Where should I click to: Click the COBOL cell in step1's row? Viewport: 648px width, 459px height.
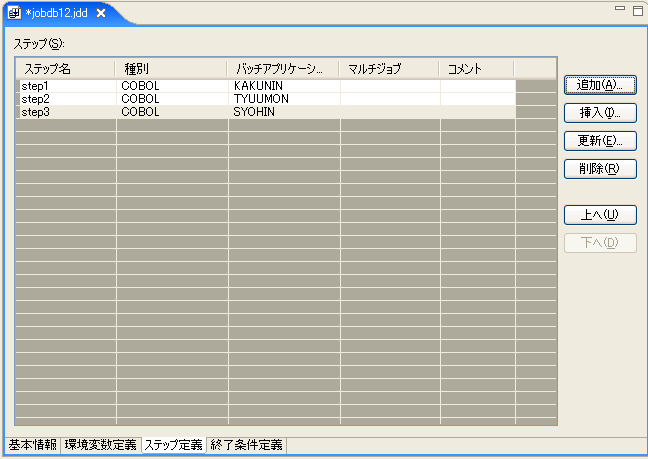point(172,86)
